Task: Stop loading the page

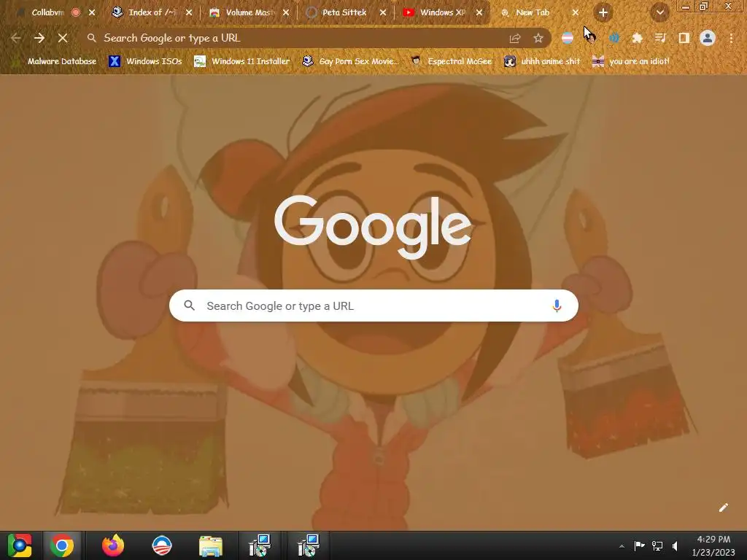Action: [63, 38]
